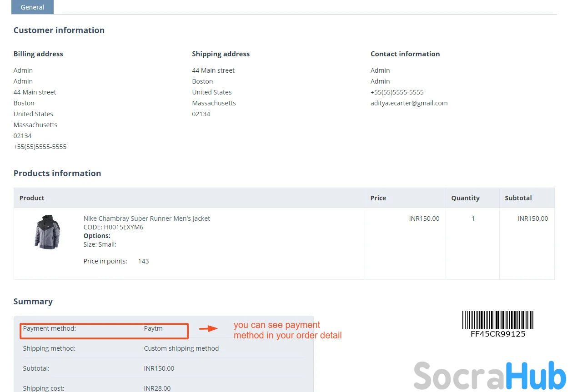Click United States in billing address
The width and height of the screenshot is (577, 392).
coord(33,114)
